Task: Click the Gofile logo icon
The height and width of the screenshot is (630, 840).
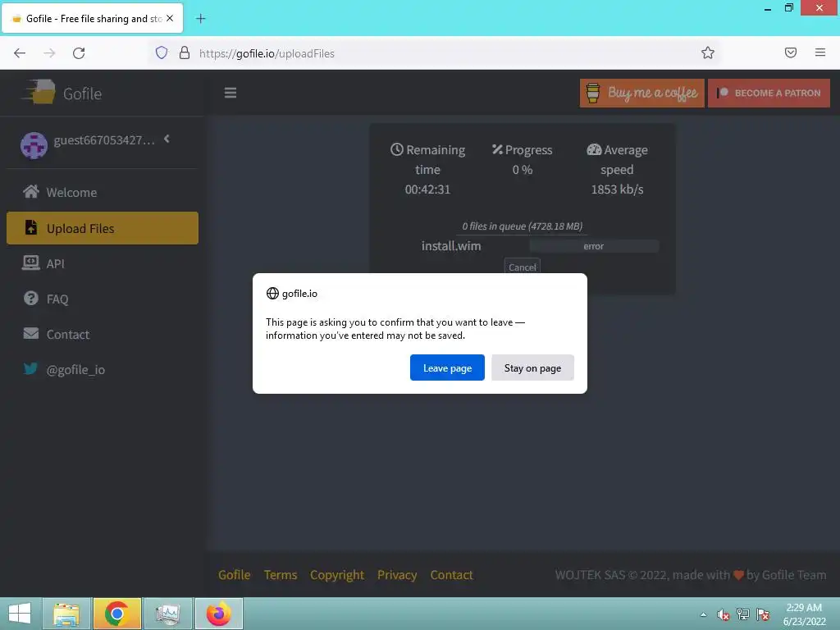Action: [39, 92]
